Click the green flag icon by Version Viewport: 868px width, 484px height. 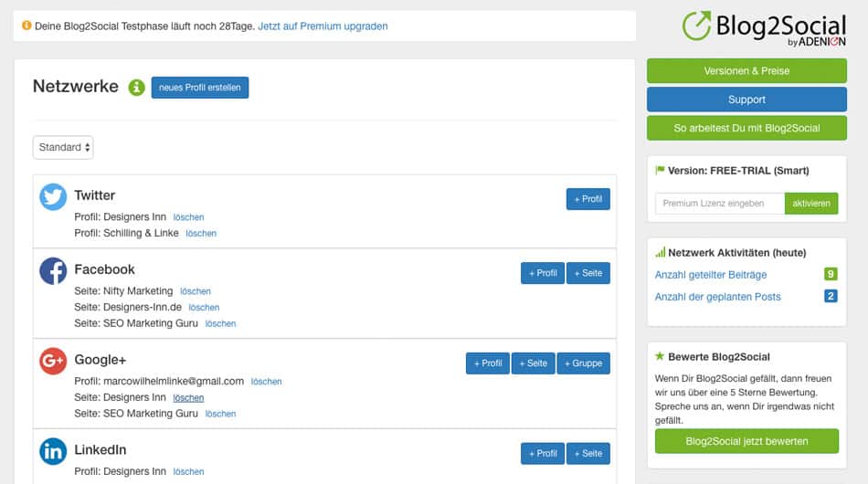point(660,171)
